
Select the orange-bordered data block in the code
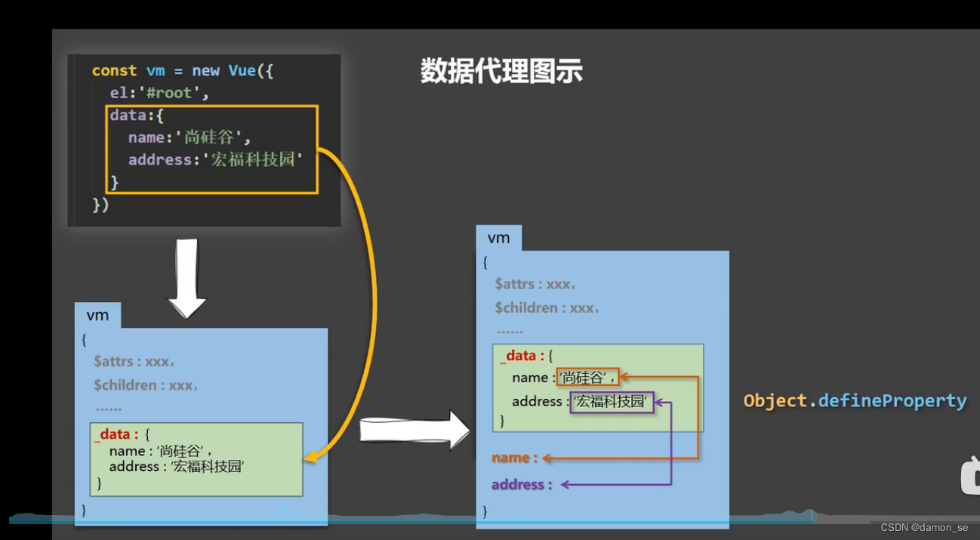(211, 150)
